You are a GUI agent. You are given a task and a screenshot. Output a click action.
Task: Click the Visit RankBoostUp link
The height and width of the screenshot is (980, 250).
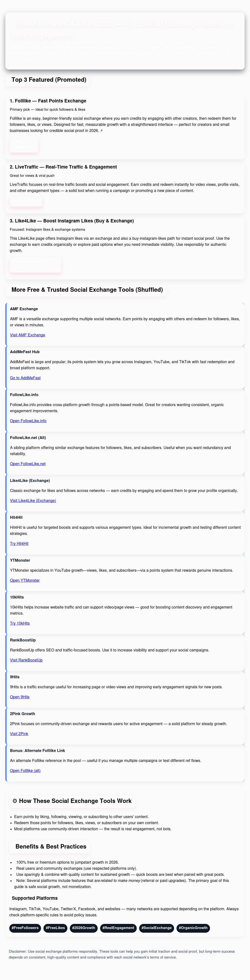26,660
